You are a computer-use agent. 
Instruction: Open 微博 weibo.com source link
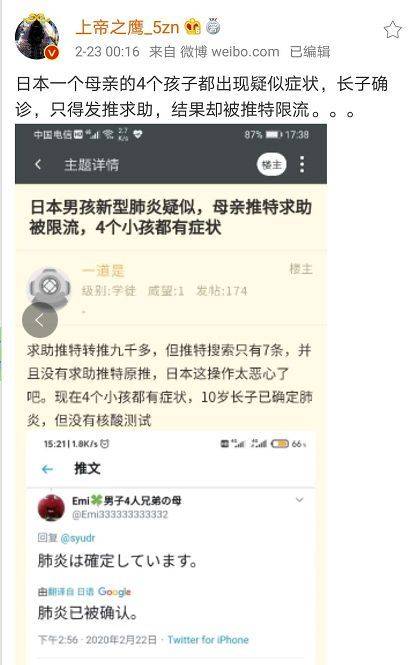coord(229,52)
